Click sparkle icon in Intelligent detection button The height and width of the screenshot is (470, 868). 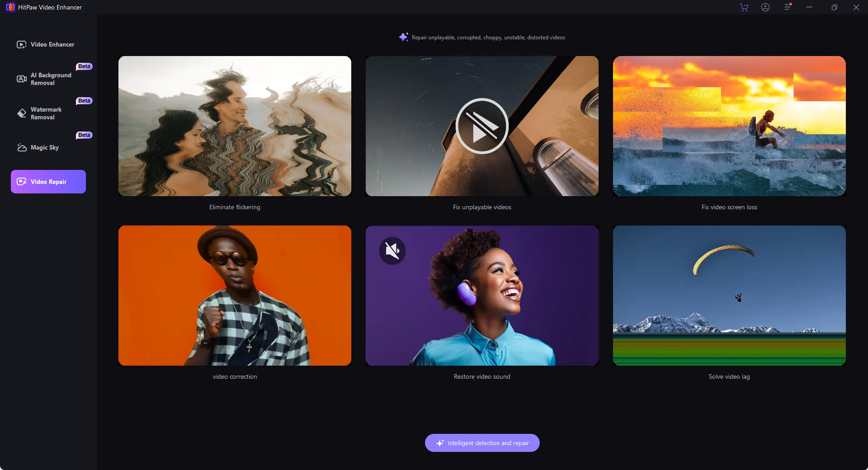(440, 443)
